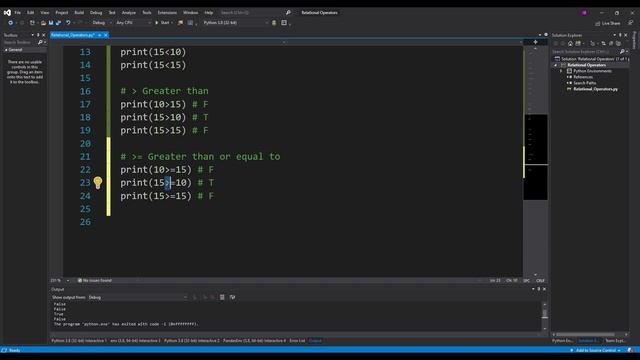Toggle auto-hide pin on Solution Explorer
640x360 pixels.
click(x=620, y=35)
